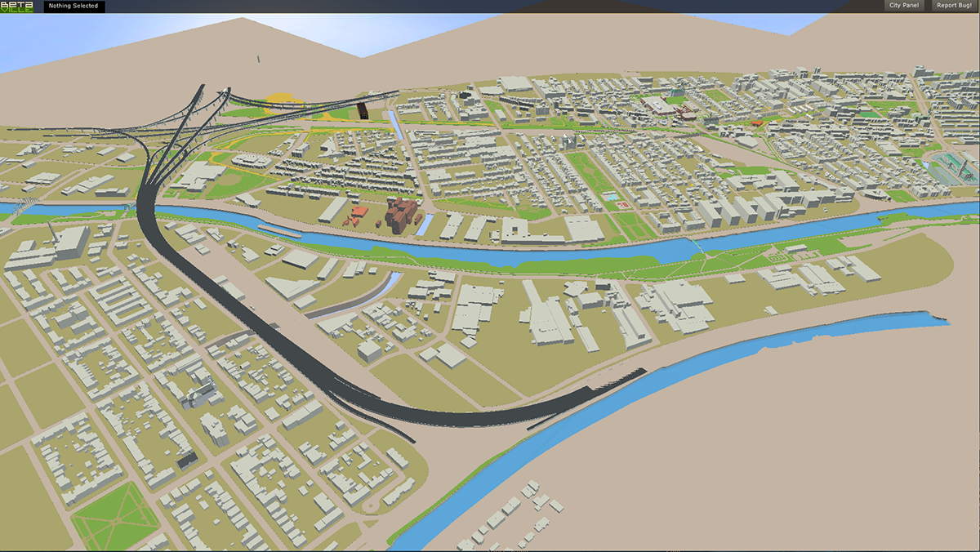Select the long rectangular green park
The height and width of the screenshot is (552, 980).
coord(586,170)
